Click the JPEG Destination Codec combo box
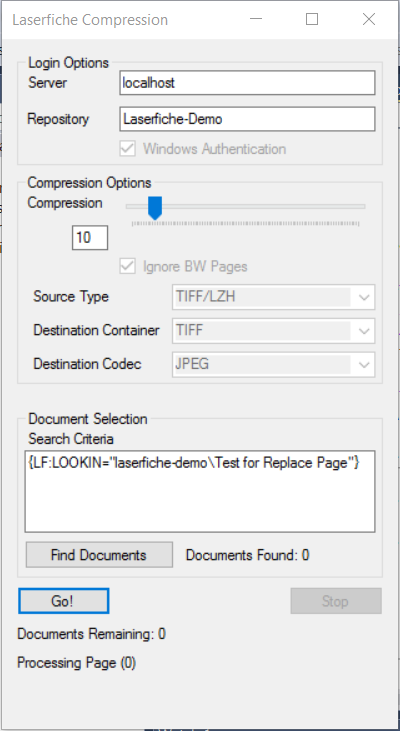This screenshot has height=731, width=400. [273, 364]
